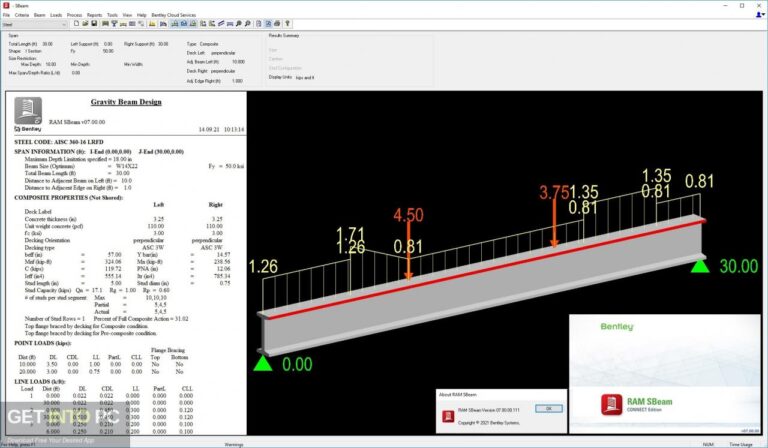Open the Bentley Cloud Services menu
Image resolution: width=768 pixels, height=448 pixels.
coord(173,15)
